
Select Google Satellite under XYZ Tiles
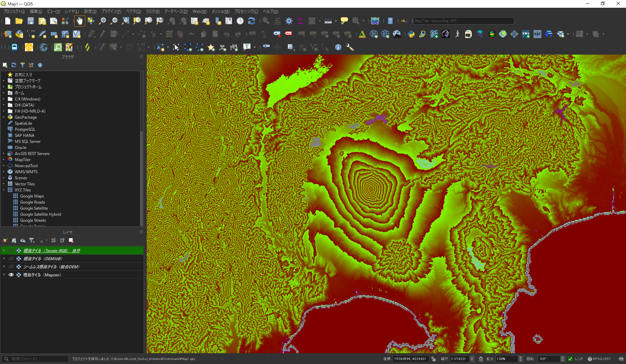pyautogui.click(x=34, y=208)
